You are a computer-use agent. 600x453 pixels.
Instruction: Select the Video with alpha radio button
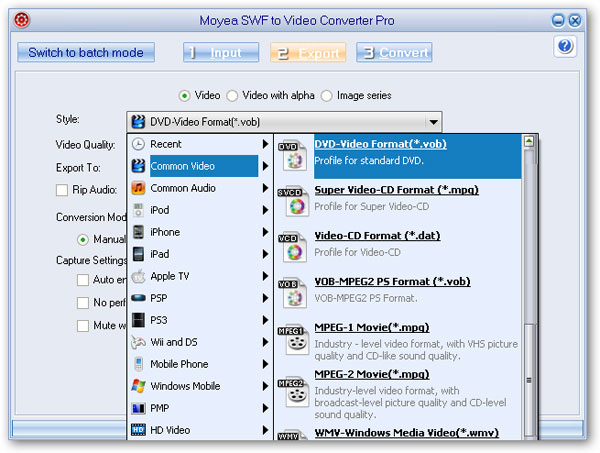232,96
